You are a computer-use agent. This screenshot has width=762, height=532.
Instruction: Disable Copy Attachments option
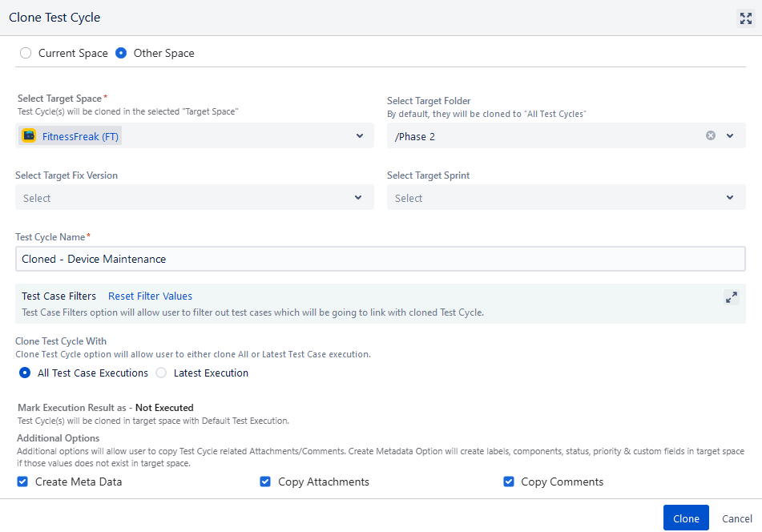[265, 482]
